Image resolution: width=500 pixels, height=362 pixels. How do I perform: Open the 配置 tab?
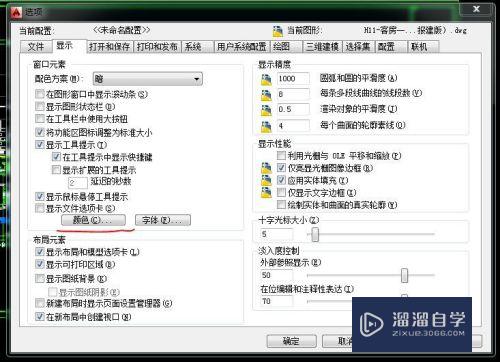point(391,47)
